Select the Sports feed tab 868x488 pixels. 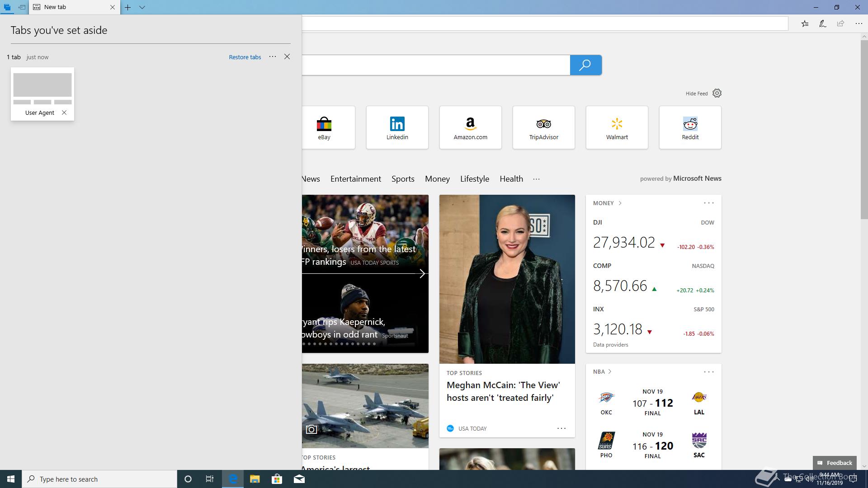(x=403, y=179)
